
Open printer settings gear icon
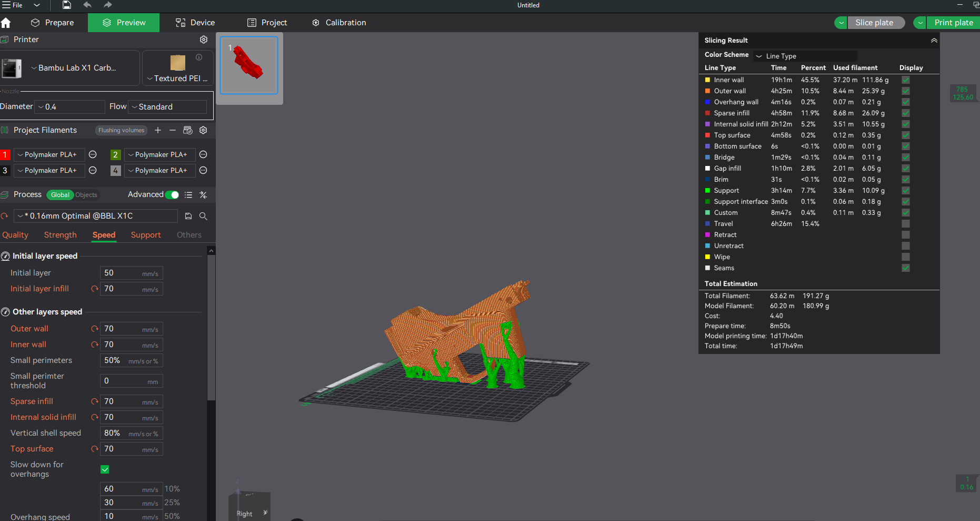[204, 40]
